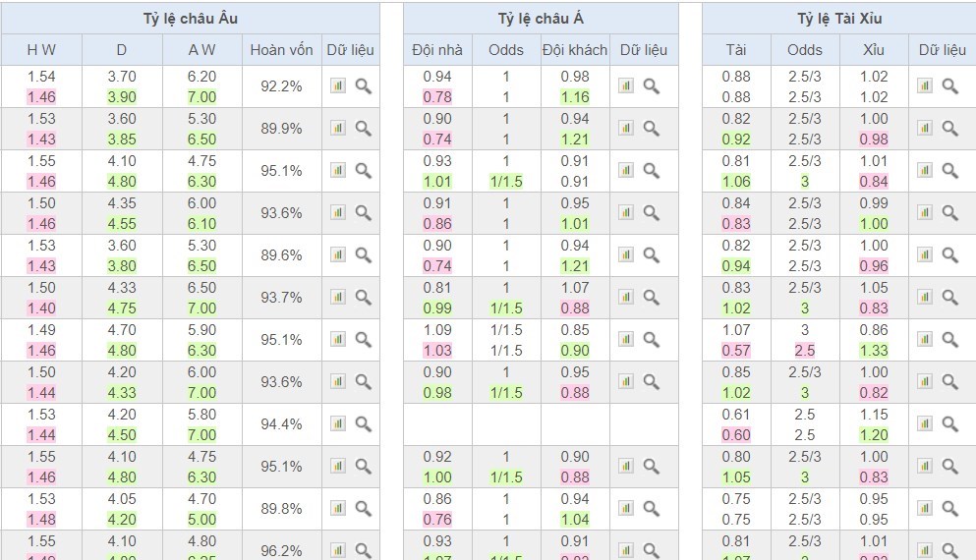Click the highlighted 0.57 Tài odds cell
976x560 pixels.
(x=735, y=351)
